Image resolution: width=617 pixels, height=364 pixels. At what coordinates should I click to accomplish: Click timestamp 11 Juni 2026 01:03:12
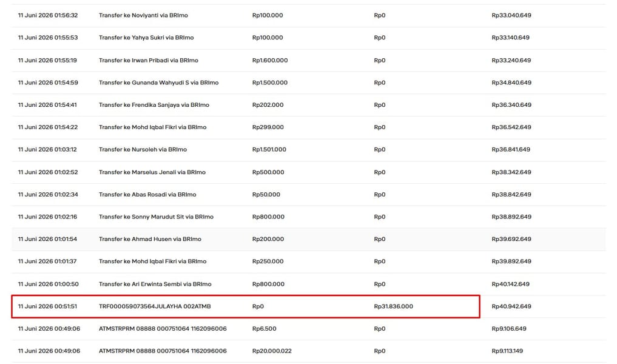pos(47,149)
